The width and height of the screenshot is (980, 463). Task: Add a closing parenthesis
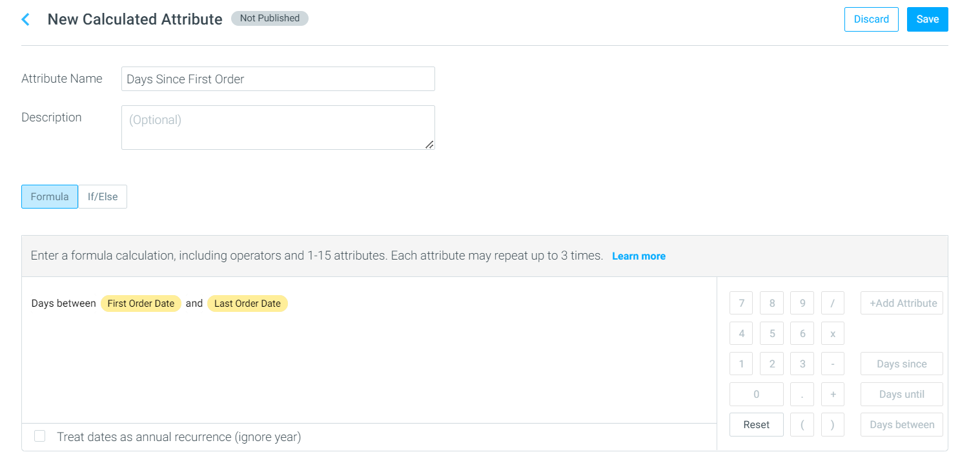(833, 424)
